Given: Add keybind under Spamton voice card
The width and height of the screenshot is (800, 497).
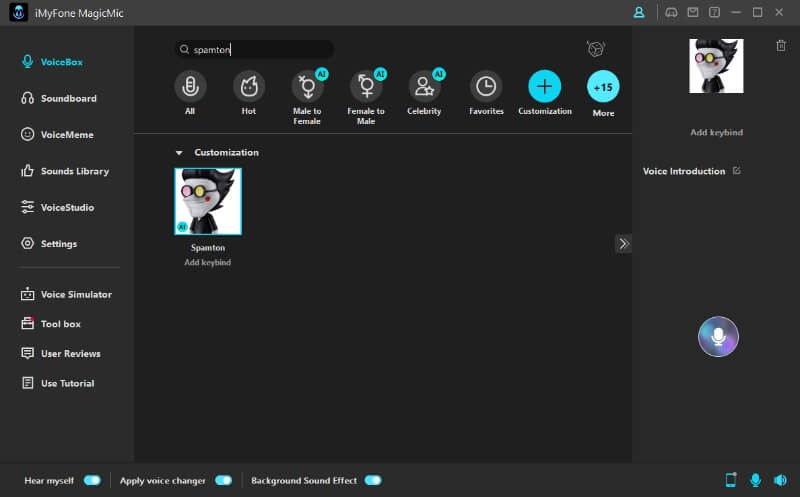Looking at the screenshot, I should (207, 262).
